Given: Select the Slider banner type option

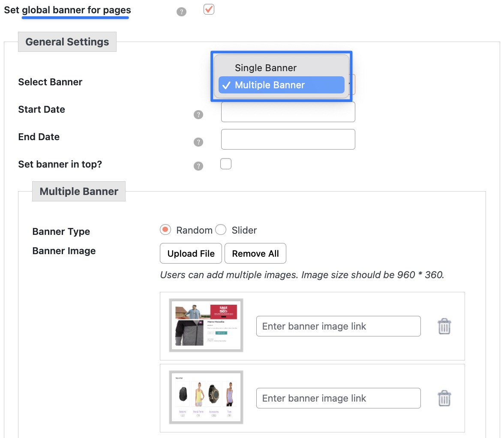Looking at the screenshot, I should 221,230.
